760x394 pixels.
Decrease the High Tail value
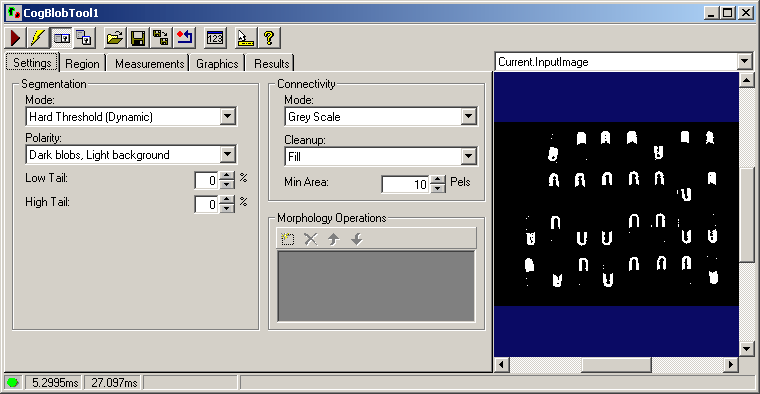pyautogui.click(x=227, y=208)
